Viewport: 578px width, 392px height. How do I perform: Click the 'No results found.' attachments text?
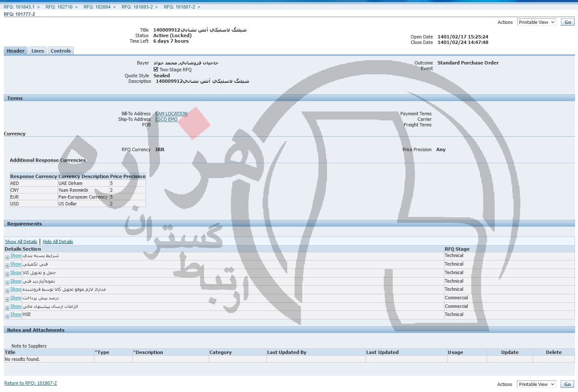point(22,359)
